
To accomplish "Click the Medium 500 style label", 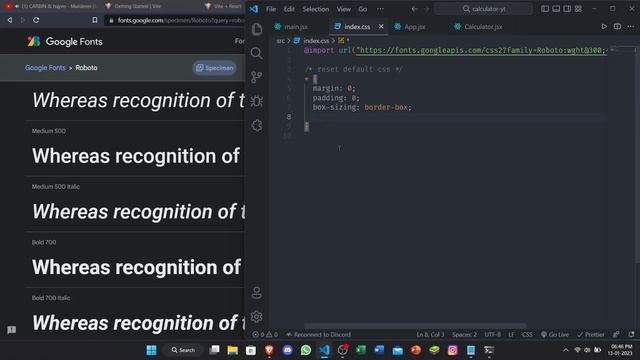I will (49, 131).
